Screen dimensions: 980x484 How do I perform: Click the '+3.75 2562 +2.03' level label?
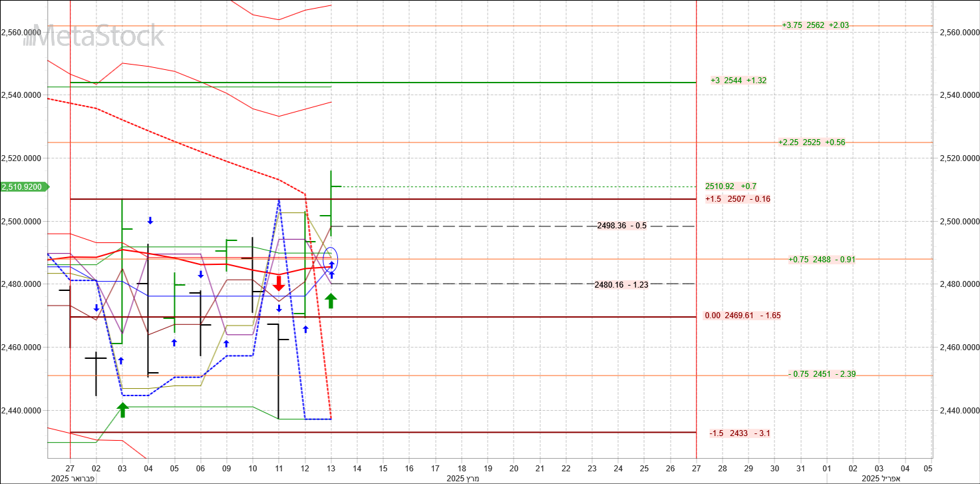pos(816,25)
